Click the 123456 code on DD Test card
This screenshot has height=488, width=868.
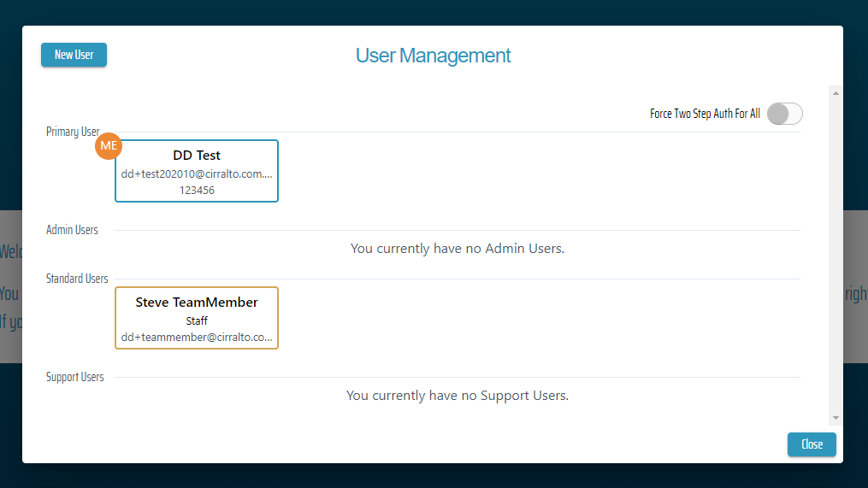click(197, 191)
